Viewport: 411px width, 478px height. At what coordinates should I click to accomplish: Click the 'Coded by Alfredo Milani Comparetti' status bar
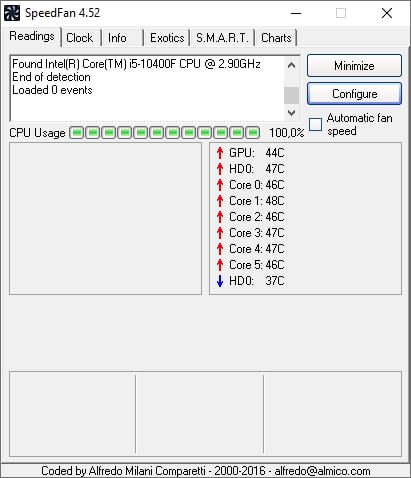tap(206, 471)
